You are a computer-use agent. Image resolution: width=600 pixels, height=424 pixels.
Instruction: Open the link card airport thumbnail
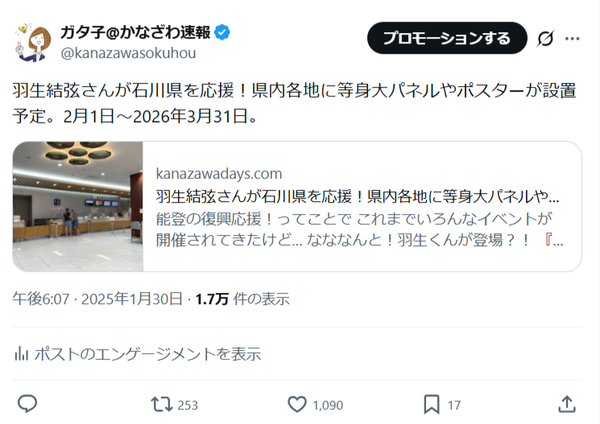(x=78, y=206)
